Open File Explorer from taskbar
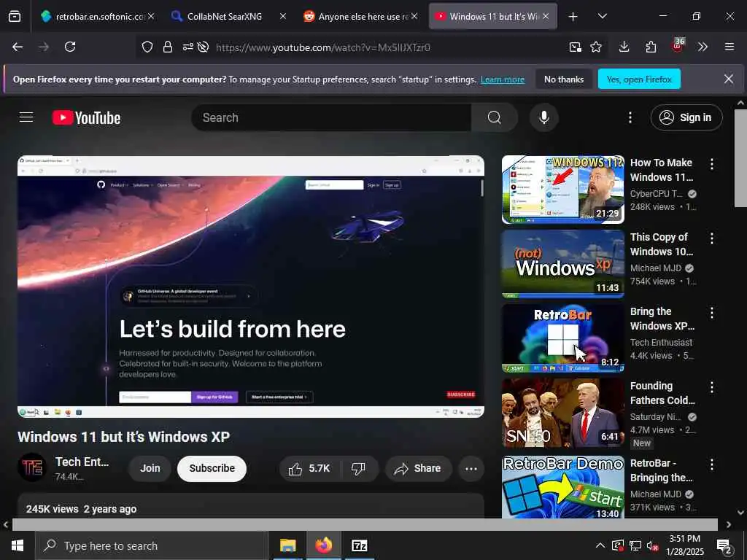The width and height of the screenshot is (747, 560). [287, 545]
